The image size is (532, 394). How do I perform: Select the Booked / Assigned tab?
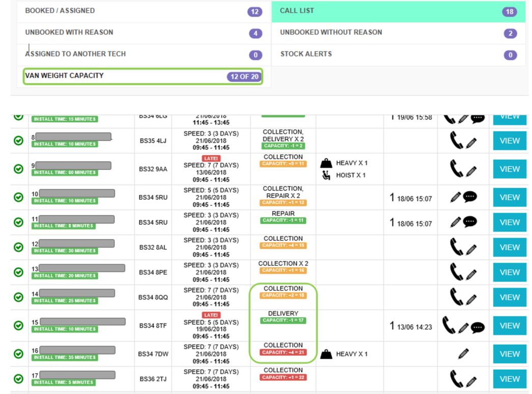[144, 12]
